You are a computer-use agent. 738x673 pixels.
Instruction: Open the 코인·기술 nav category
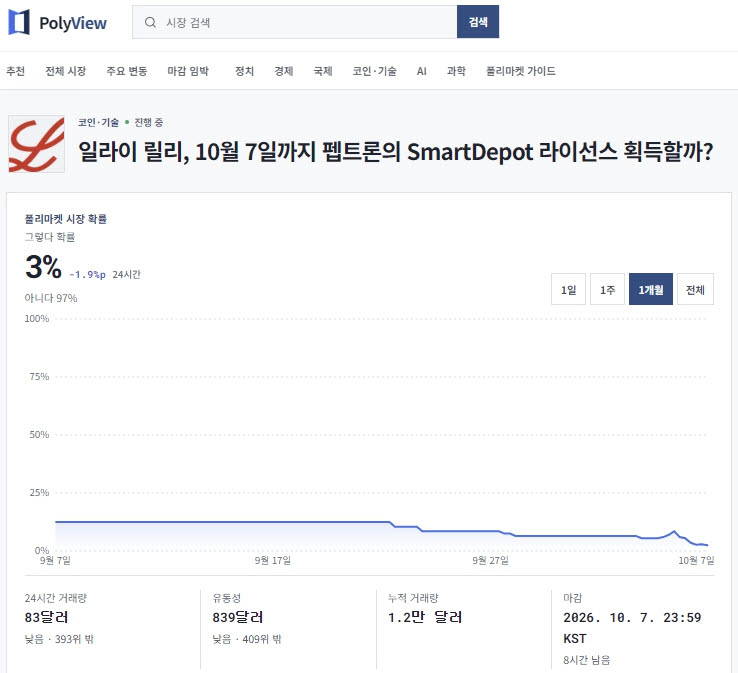click(375, 71)
